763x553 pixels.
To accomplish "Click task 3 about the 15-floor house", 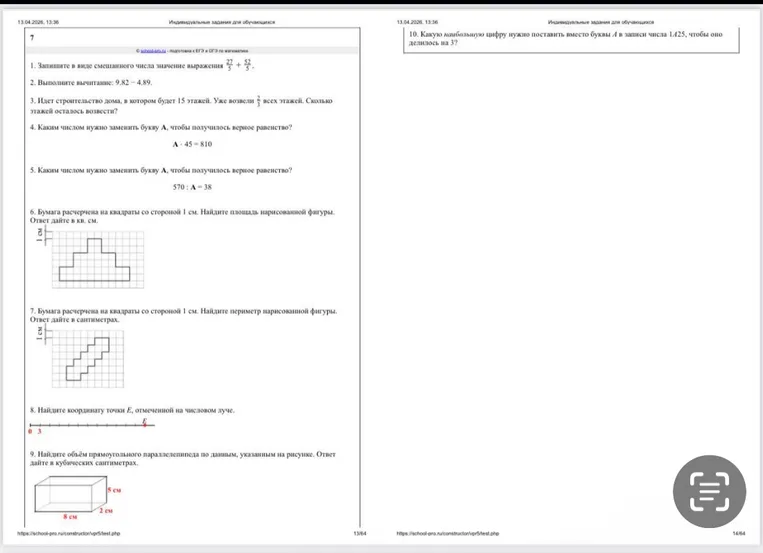I will tap(180, 105).
